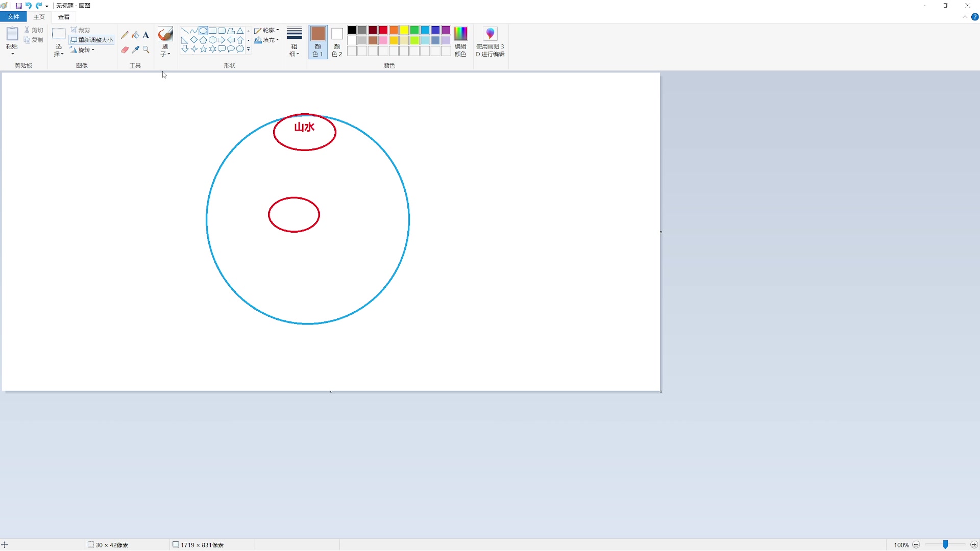Click the Undo arrow icon
The width and height of the screenshot is (980, 551).
click(x=29, y=6)
